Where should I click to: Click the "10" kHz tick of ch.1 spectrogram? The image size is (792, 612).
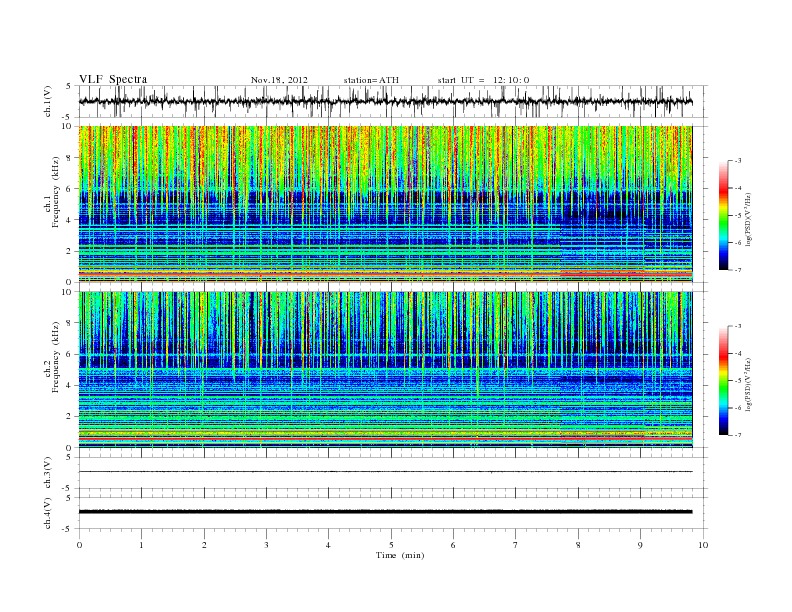[x=68, y=126]
